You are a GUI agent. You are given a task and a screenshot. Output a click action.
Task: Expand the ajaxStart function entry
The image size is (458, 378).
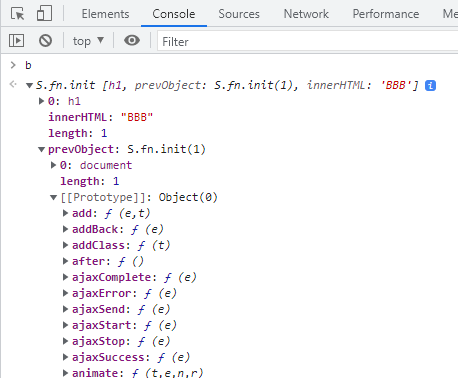[65, 325]
